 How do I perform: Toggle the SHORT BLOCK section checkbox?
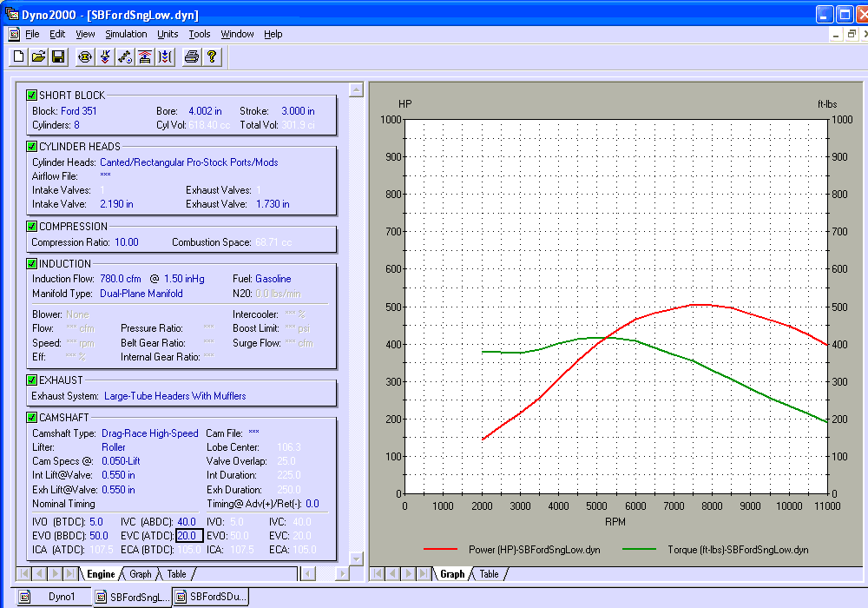31,96
